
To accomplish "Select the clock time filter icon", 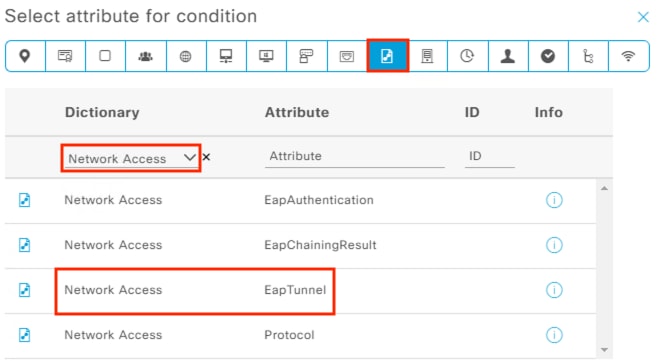I will point(467,56).
